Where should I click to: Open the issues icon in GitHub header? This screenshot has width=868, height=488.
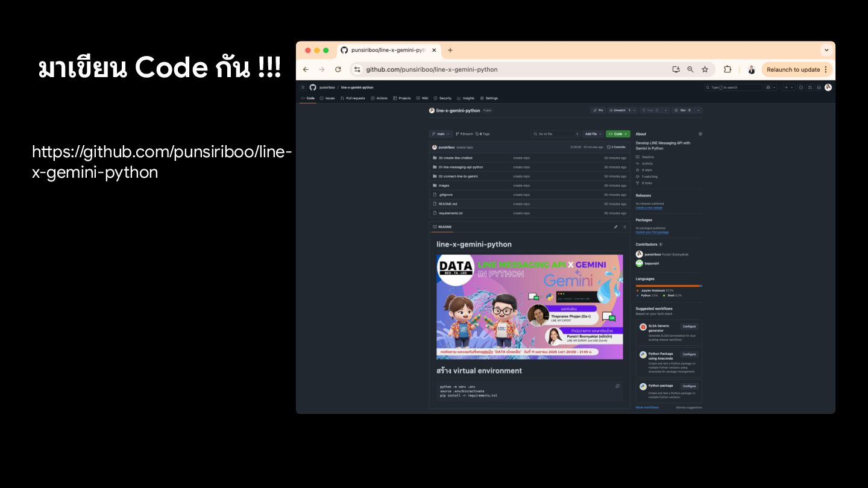801,87
